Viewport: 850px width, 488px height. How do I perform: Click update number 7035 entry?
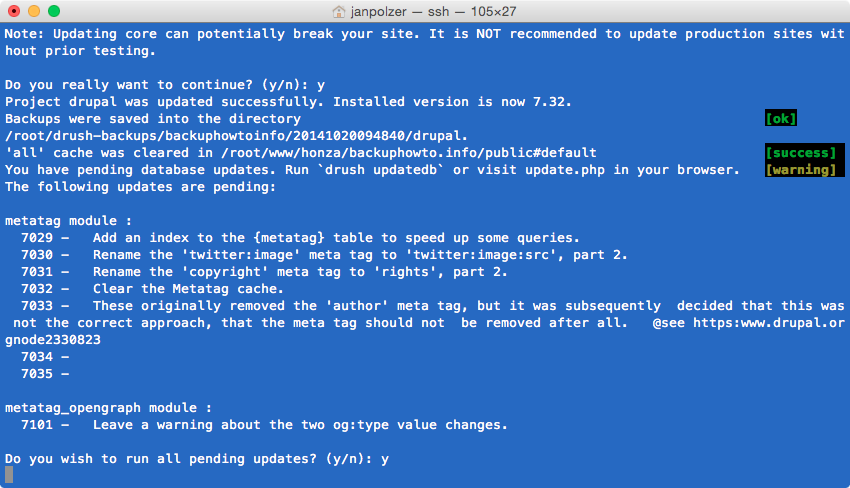[45, 374]
